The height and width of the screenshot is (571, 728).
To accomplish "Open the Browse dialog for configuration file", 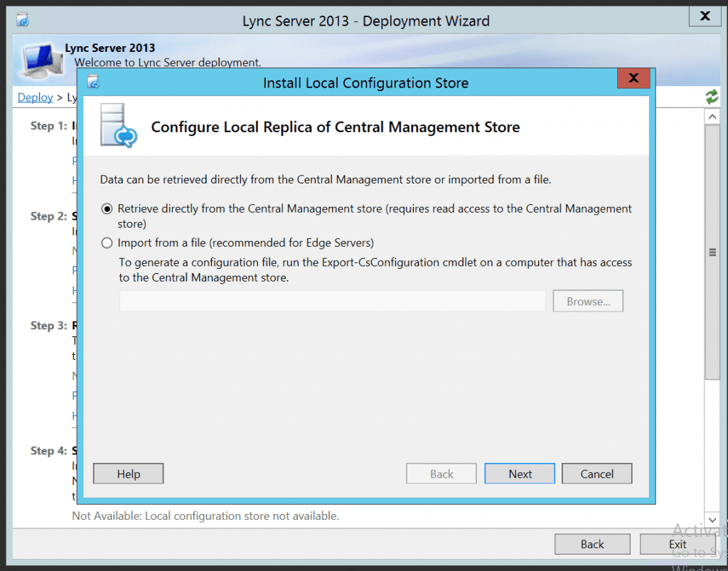I will click(588, 301).
